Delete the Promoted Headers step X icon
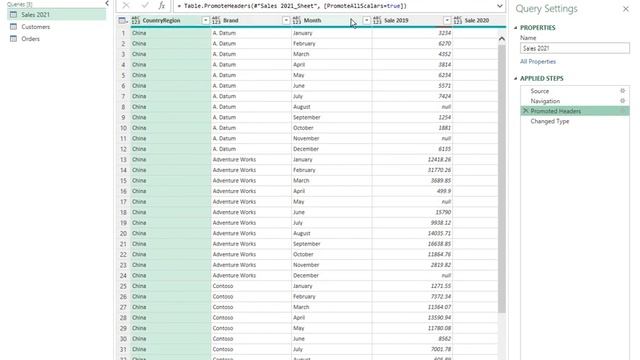640x360 pixels. point(526,111)
